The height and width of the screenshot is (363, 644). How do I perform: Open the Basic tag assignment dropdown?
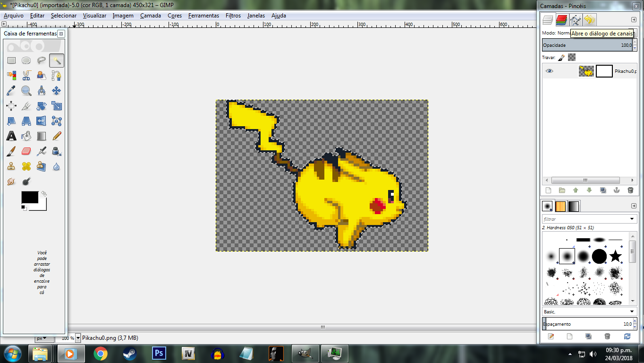(x=632, y=312)
